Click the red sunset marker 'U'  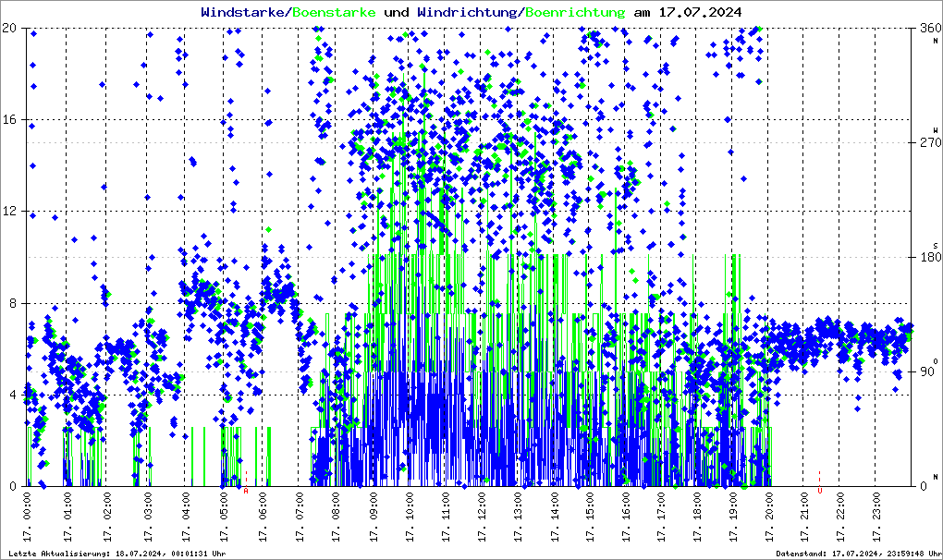(x=820, y=491)
